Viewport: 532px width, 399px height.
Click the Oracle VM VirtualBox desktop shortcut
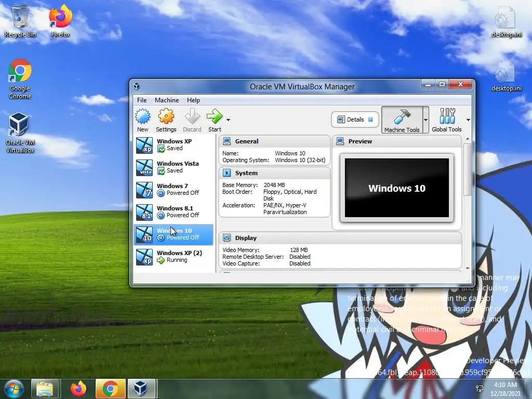pyautogui.click(x=20, y=132)
